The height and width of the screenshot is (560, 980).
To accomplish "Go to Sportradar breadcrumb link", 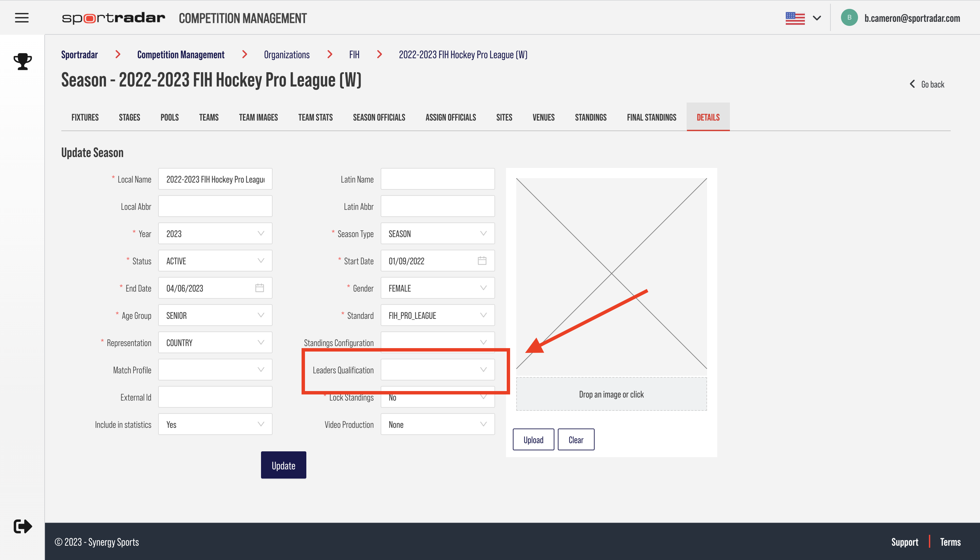I will click(x=79, y=55).
